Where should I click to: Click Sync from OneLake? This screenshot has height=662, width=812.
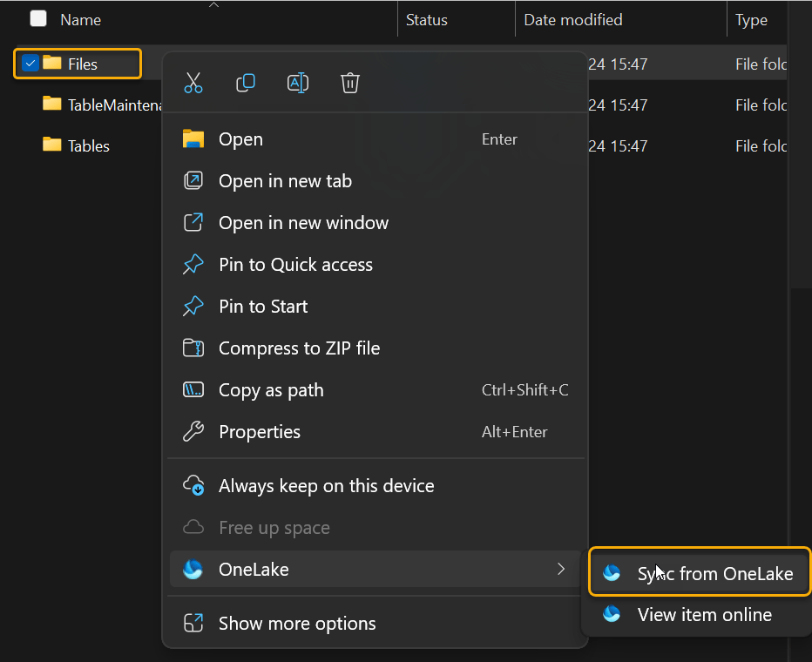click(714, 573)
